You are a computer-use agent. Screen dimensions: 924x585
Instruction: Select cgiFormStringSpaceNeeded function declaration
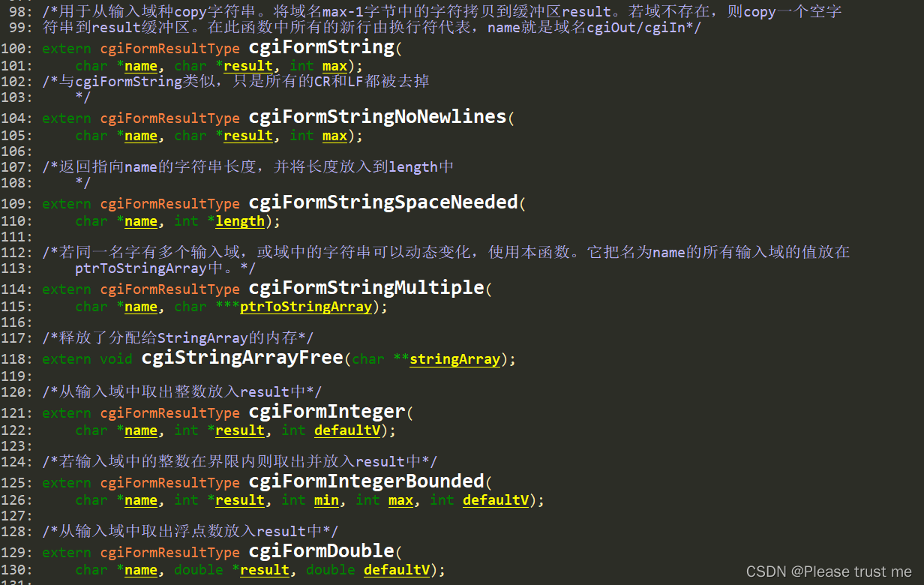click(x=383, y=202)
